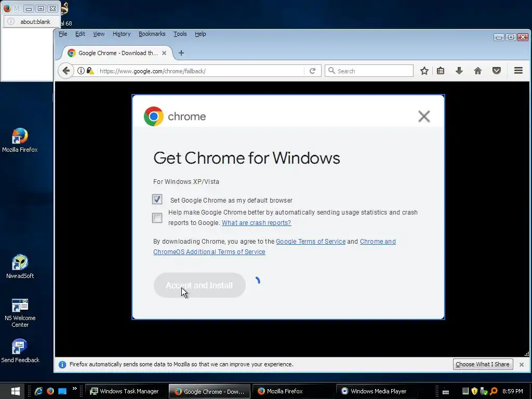Open the View menu
The image size is (532, 399).
pyautogui.click(x=99, y=34)
